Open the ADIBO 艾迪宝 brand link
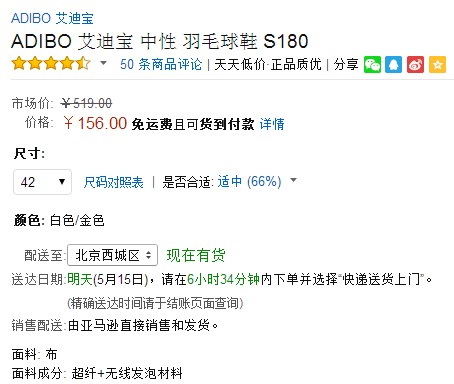Viewport: 454px width, 384px height. pyautogui.click(x=52, y=18)
